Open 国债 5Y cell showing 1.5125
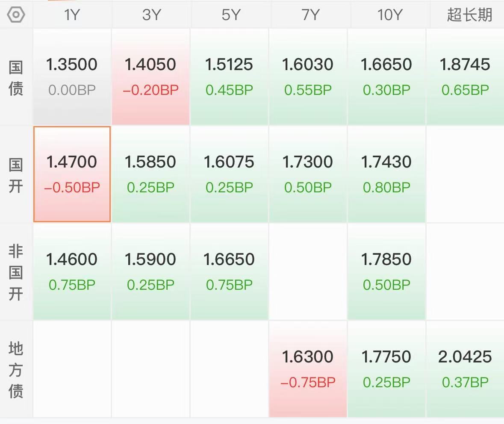504x424 pixels. [x=229, y=77]
